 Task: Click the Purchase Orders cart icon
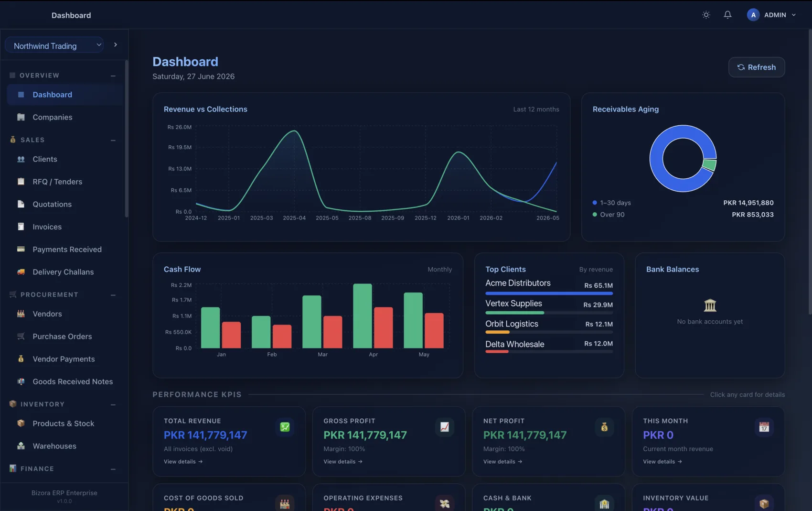click(21, 337)
